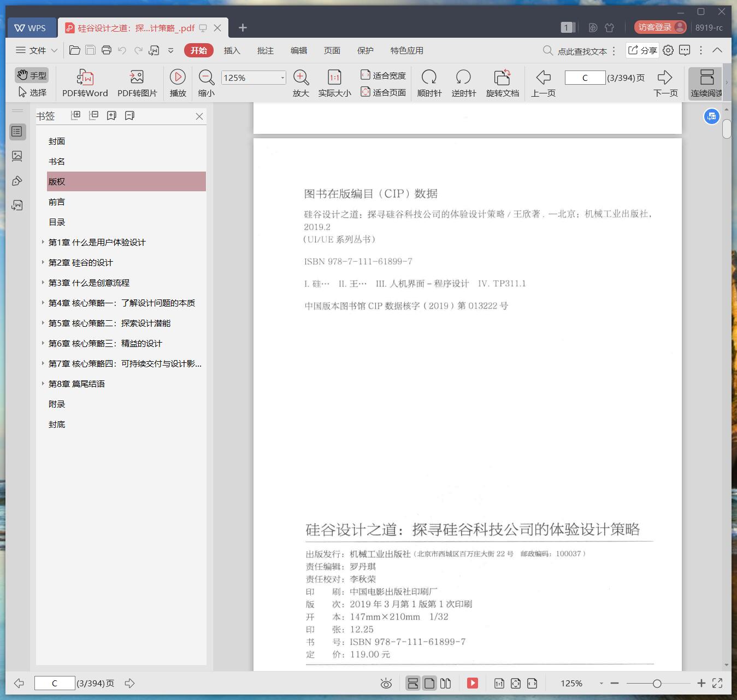
Task: Set view to actual size
Action: 334,83
